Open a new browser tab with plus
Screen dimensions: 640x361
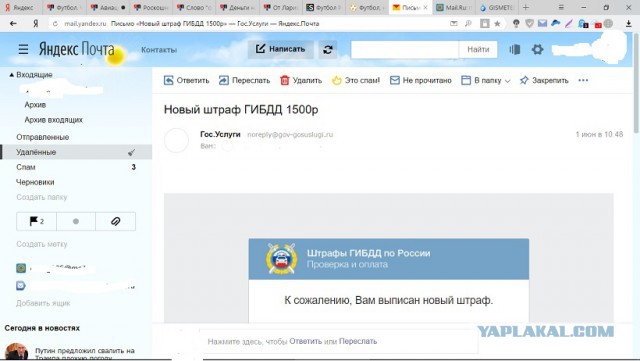pos(526,7)
